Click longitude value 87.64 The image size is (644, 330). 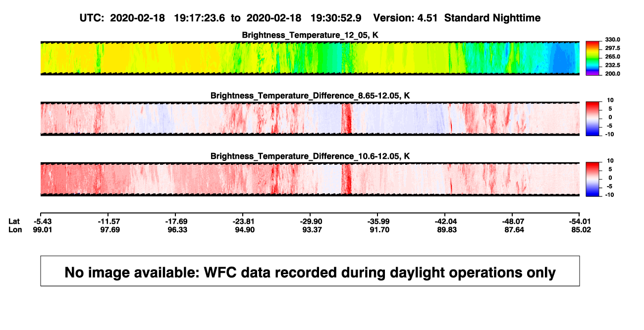514,230
